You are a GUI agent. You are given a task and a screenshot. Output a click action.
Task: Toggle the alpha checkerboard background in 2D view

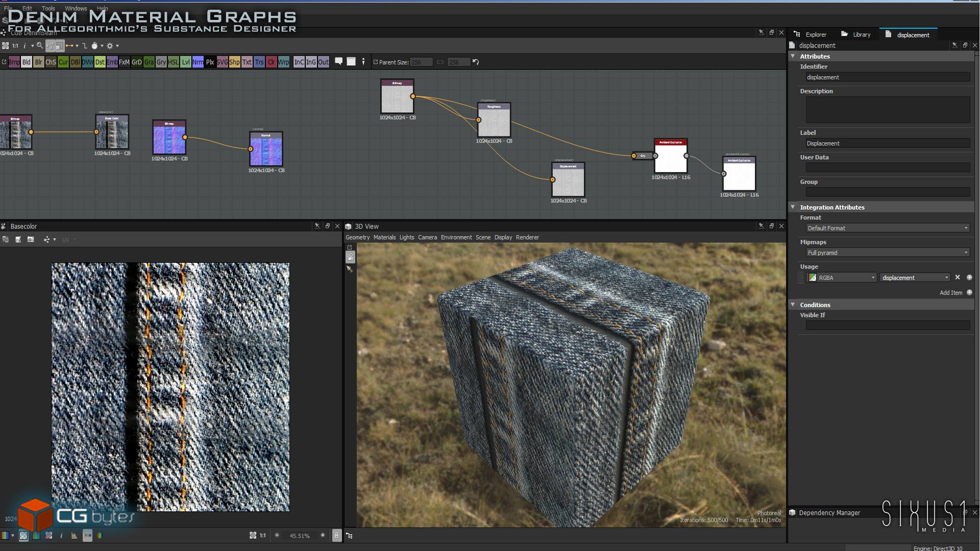point(23,536)
